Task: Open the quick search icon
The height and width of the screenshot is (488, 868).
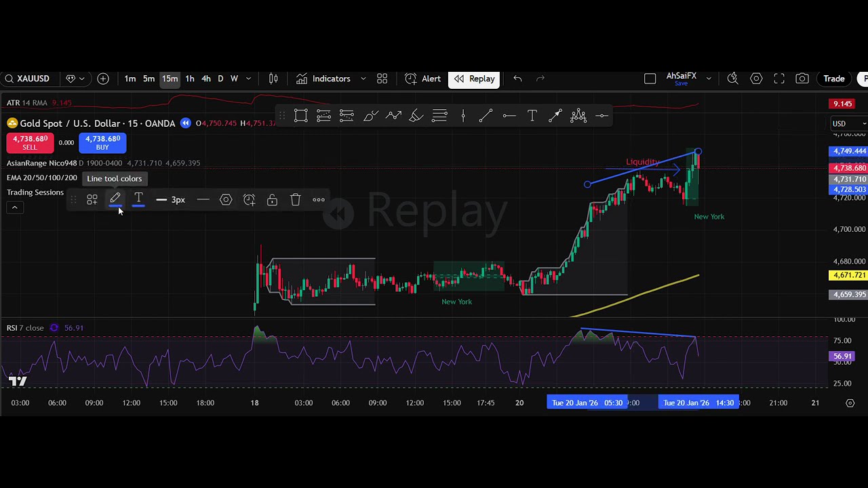Action: [733, 79]
